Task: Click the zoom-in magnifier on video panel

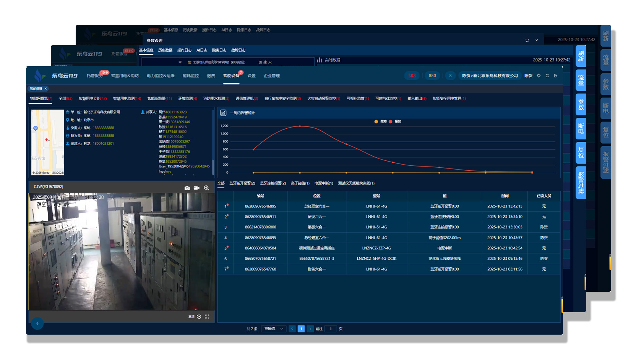Action: pos(206,188)
